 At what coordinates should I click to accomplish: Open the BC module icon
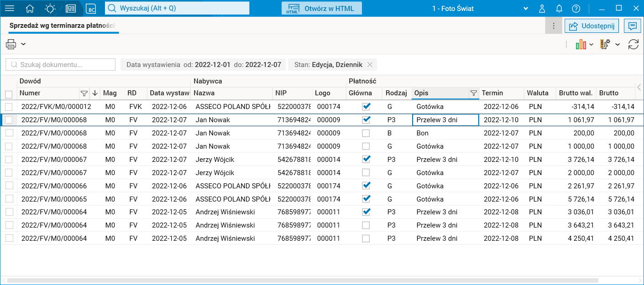[91, 8]
